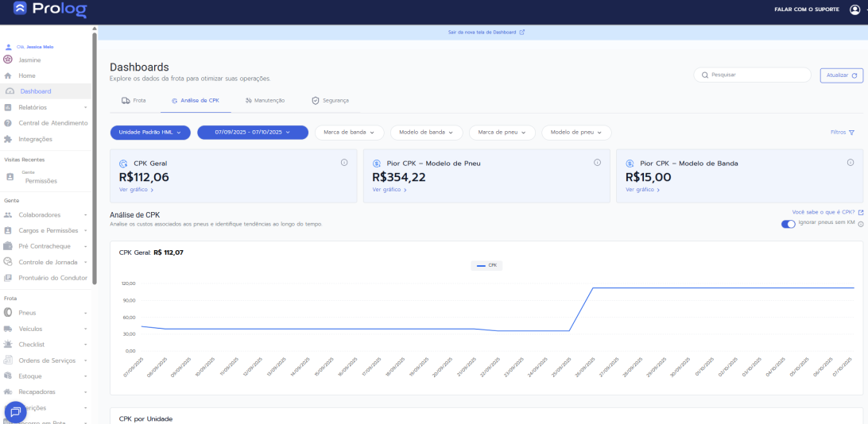Open the Unidade Padrão HML dropdown
The image size is (868, 424).
[150, 133]
